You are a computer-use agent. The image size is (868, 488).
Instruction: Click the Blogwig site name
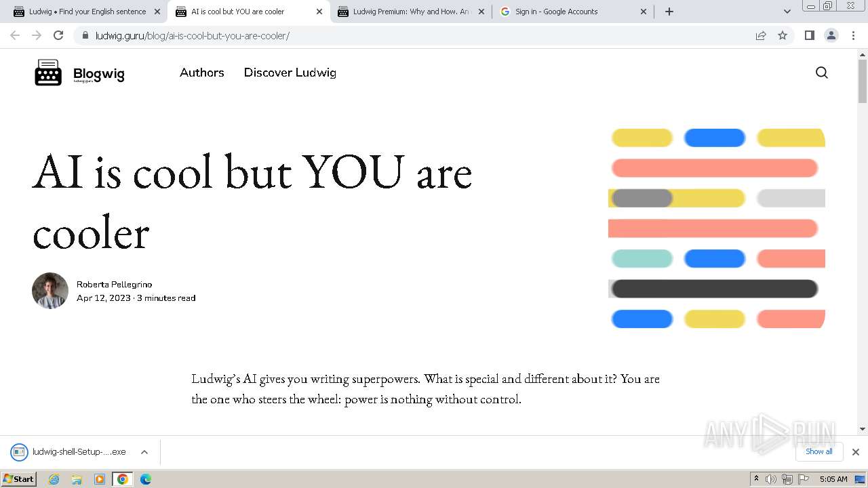[x=99, y=74]
